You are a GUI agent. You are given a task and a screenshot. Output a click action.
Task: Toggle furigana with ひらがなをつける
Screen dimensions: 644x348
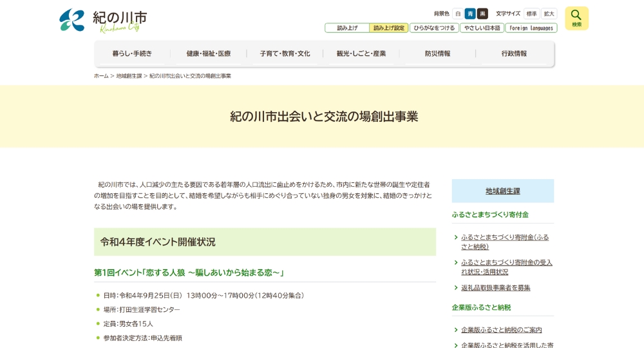(x=434, y=28)
